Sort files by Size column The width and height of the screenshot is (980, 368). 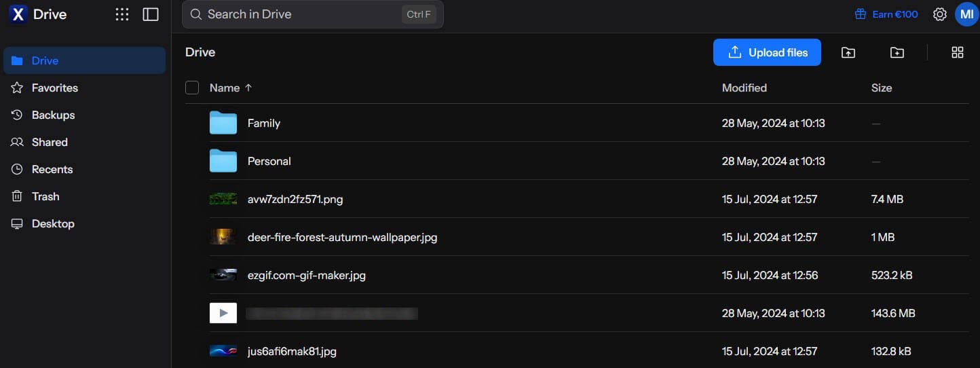point(882,88)
